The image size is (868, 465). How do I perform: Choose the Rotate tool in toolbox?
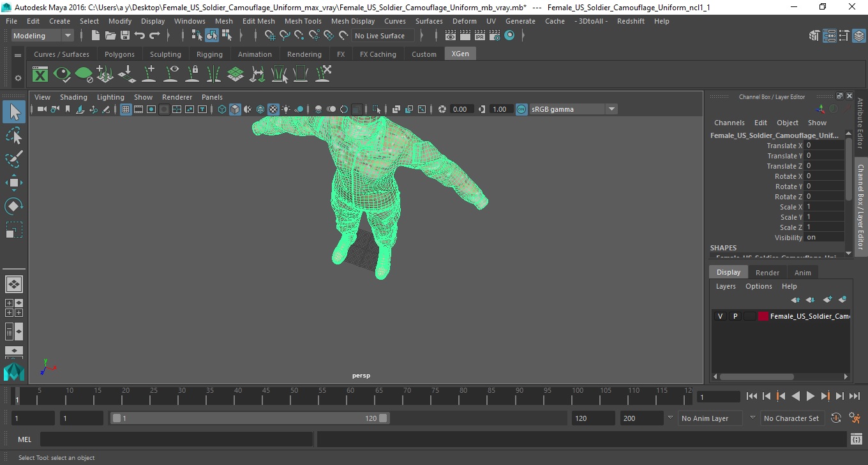pyautogui.click(x=14, y=206)
